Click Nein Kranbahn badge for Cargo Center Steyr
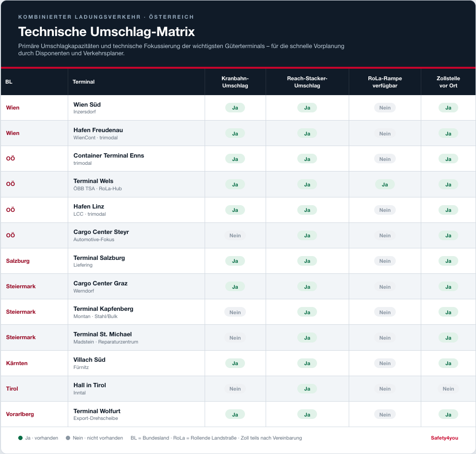476x454 pixels. click(235, 235)
